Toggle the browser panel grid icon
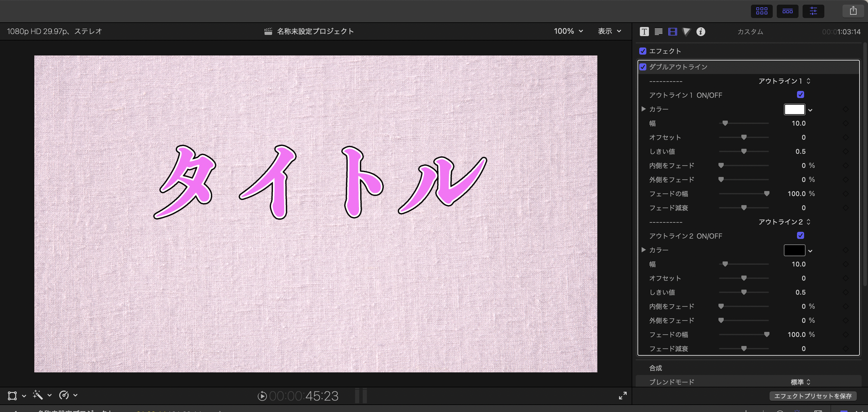Screen dimensions: 868x412 [762, 11]
